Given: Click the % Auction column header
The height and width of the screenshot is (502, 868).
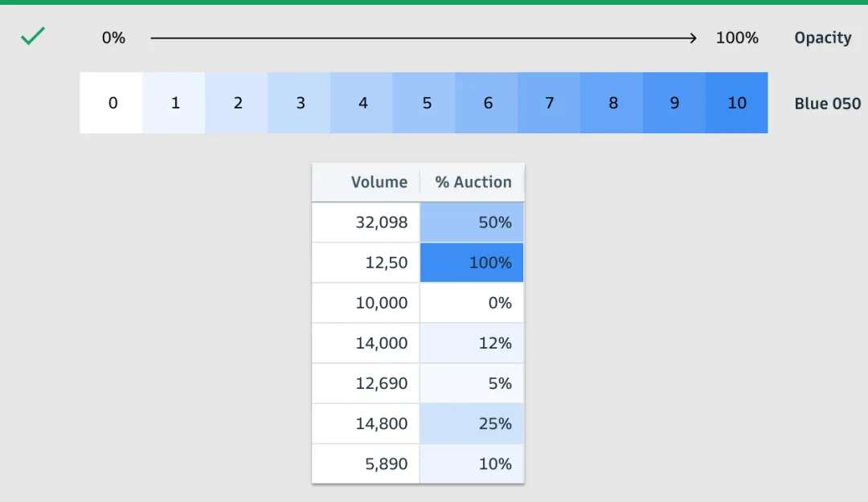Looking at the screenshot, I should tap(473, 182).
